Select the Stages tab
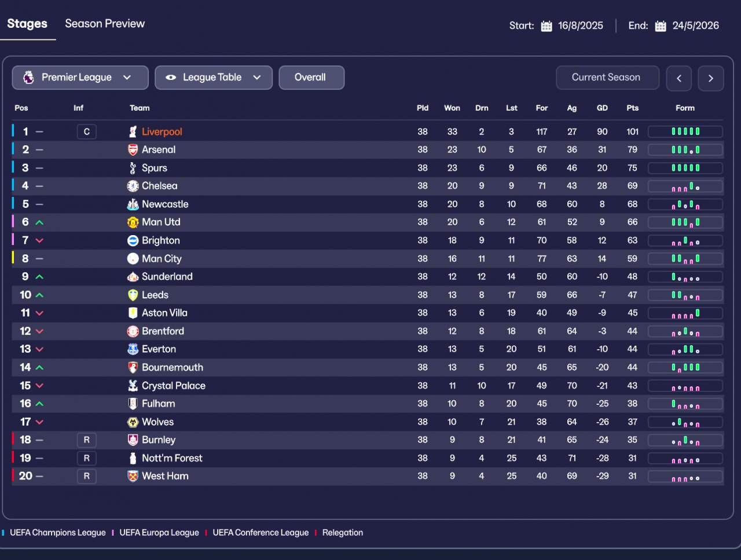This screenshot has height=560, width=741. (x=27, y=24)
